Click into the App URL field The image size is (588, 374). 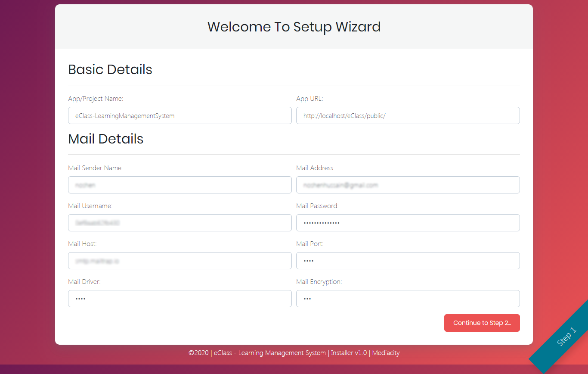(408, 115)
